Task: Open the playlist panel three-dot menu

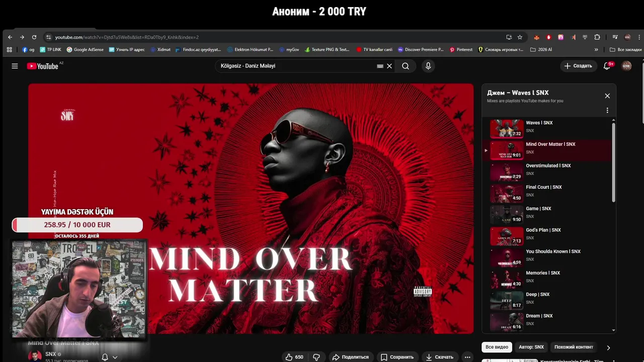Action: pyautogui.click(x=607, y=110)
